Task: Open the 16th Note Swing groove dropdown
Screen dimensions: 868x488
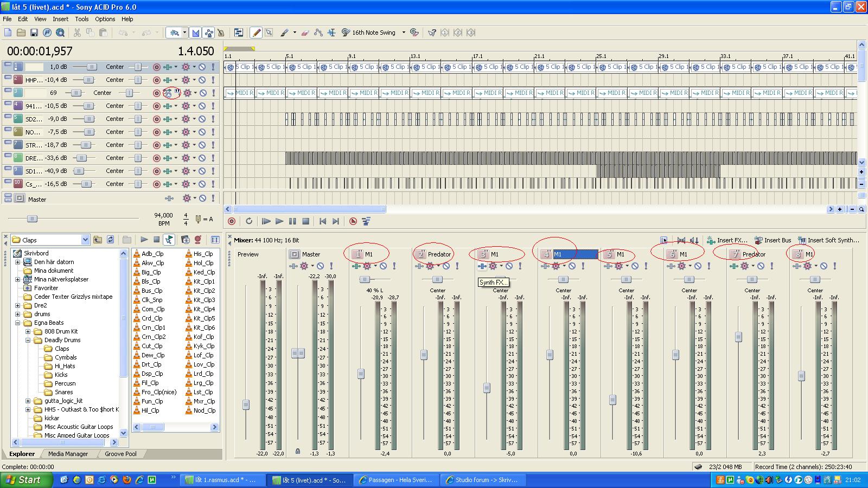Action: coord(403,33)
